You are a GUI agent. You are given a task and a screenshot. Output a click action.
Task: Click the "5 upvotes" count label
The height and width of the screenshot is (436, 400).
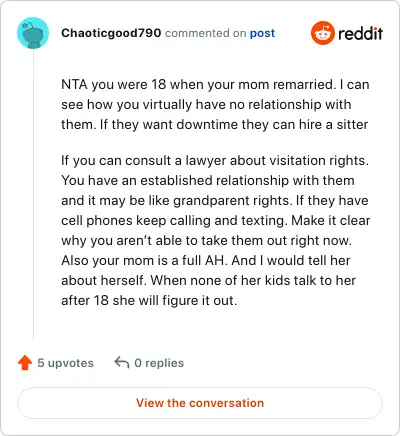65,363
